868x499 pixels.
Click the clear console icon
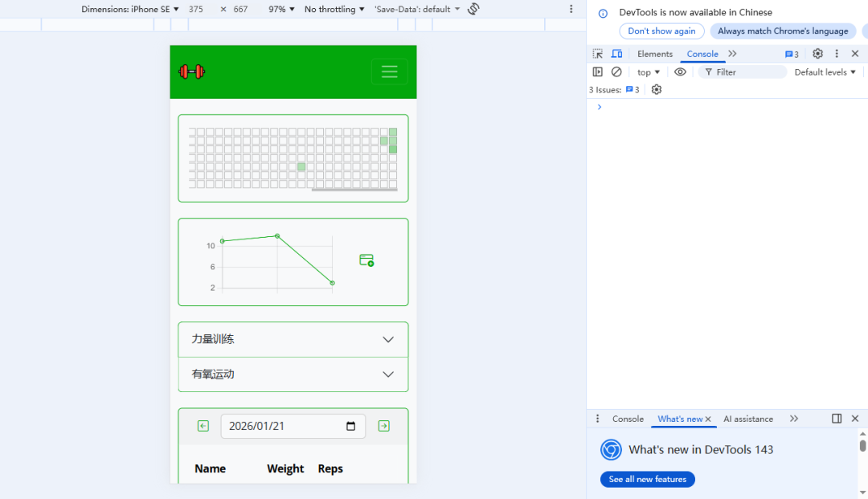pos(616,72)
